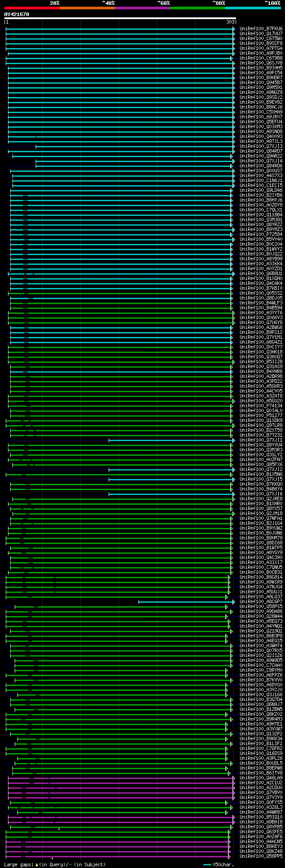
Task: Open hit UniRef100_Q7XJI5
Action: pos(261,479)
